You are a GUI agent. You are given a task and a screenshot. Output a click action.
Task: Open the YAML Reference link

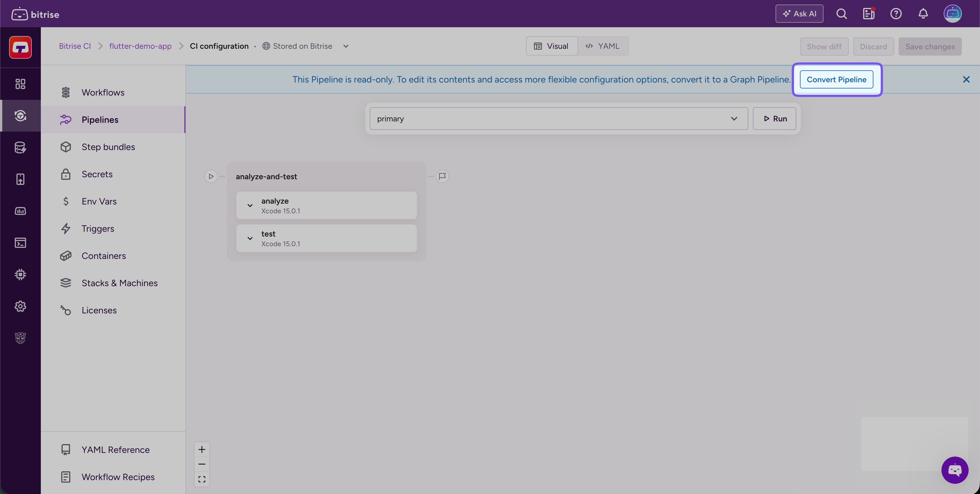click(x=113, y=450)
